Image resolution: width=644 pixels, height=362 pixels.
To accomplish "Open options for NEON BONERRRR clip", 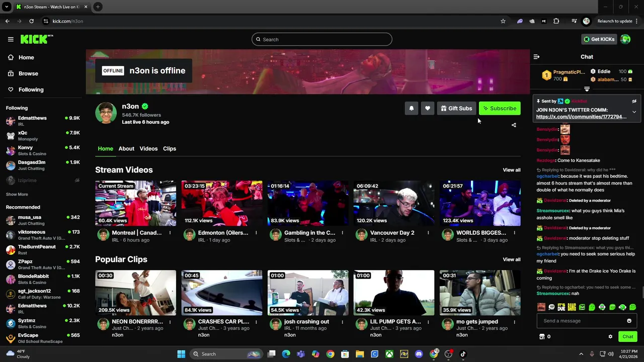I will [170, 322].
